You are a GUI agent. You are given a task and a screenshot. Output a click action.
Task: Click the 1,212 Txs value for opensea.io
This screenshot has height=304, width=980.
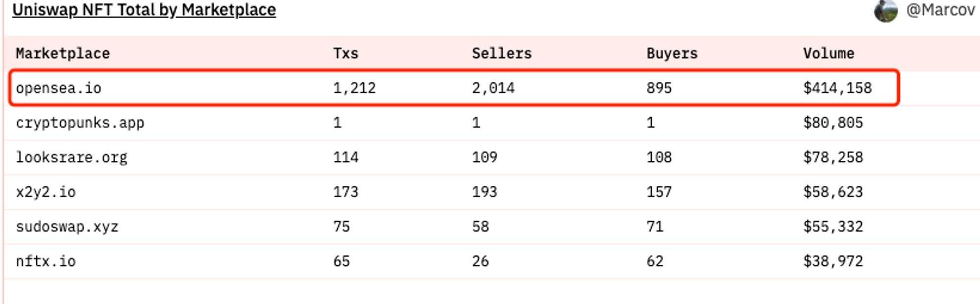[354, 88]
